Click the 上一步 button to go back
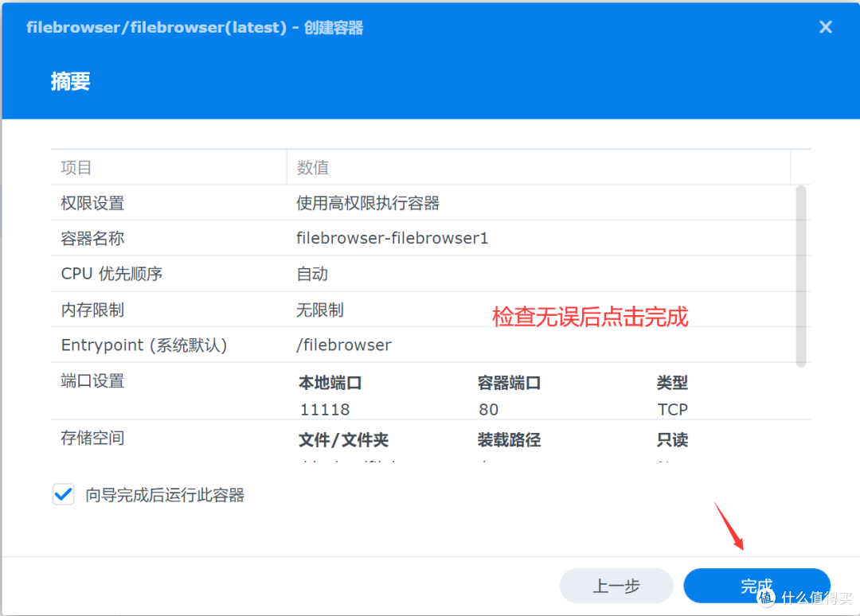Viewport: 860px width, 616px height. [616, 586]
